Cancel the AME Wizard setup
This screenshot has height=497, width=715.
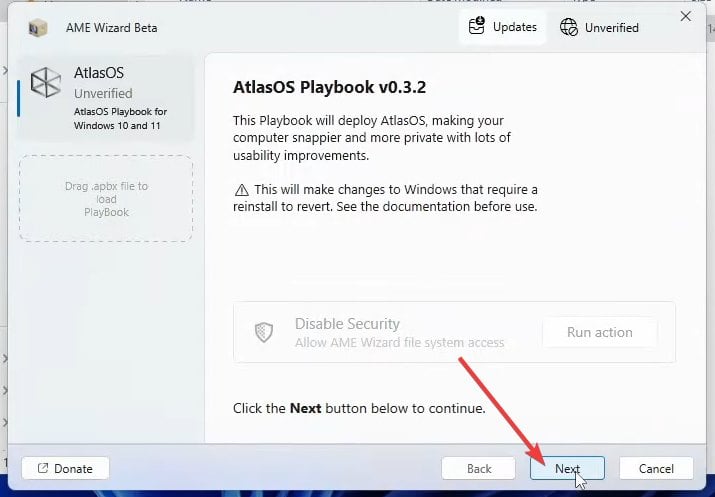coord(656,468)
